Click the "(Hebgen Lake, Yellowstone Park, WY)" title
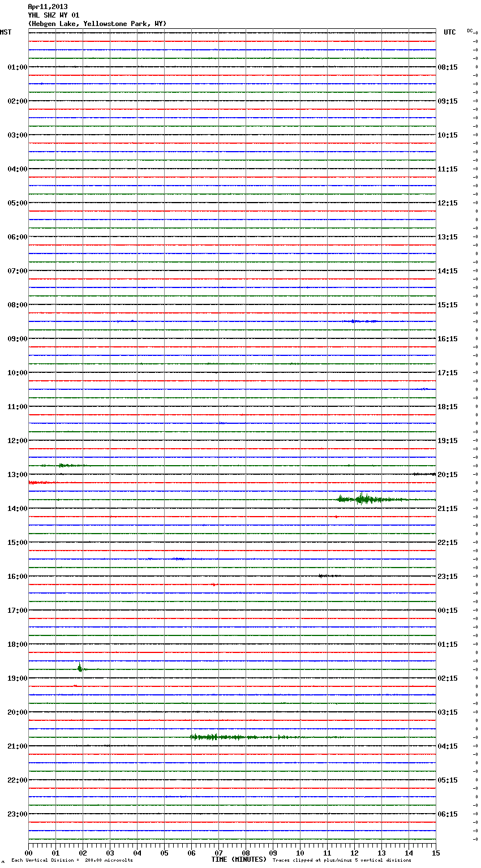481x868 pixels. pos(97,24)
